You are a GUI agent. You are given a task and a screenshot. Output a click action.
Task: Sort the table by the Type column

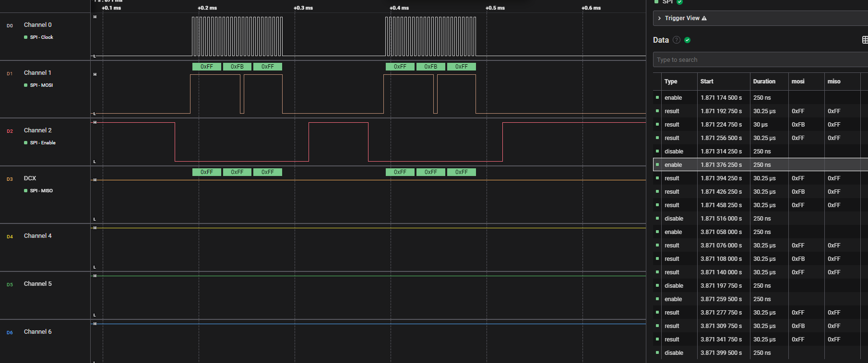click(x=671, y=82)
